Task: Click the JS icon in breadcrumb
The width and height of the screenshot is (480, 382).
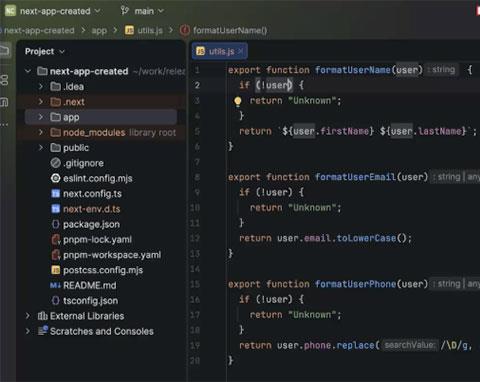Action: coord(129,30)
